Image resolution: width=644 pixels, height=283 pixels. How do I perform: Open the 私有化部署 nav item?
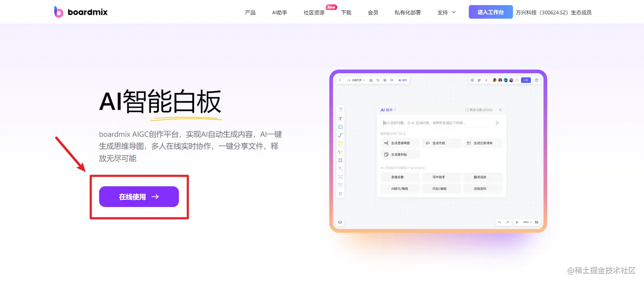click(408, 12)
